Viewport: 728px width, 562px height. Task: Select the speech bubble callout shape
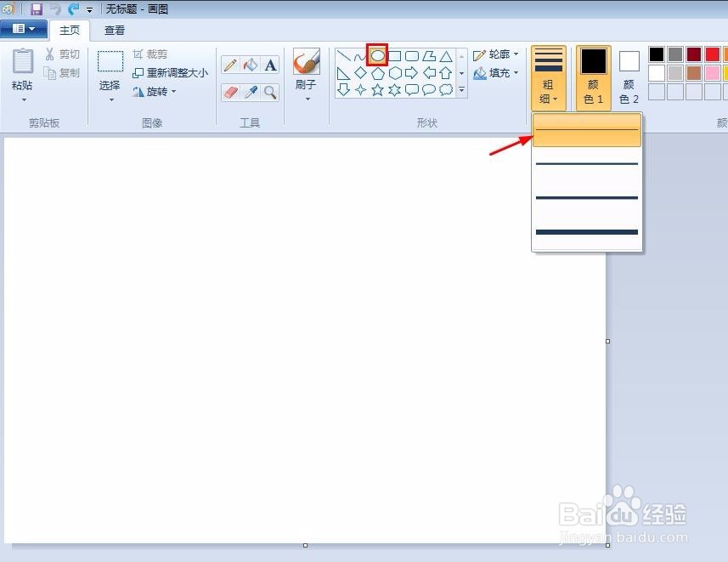pyautogui.click(x=427, y=89)
